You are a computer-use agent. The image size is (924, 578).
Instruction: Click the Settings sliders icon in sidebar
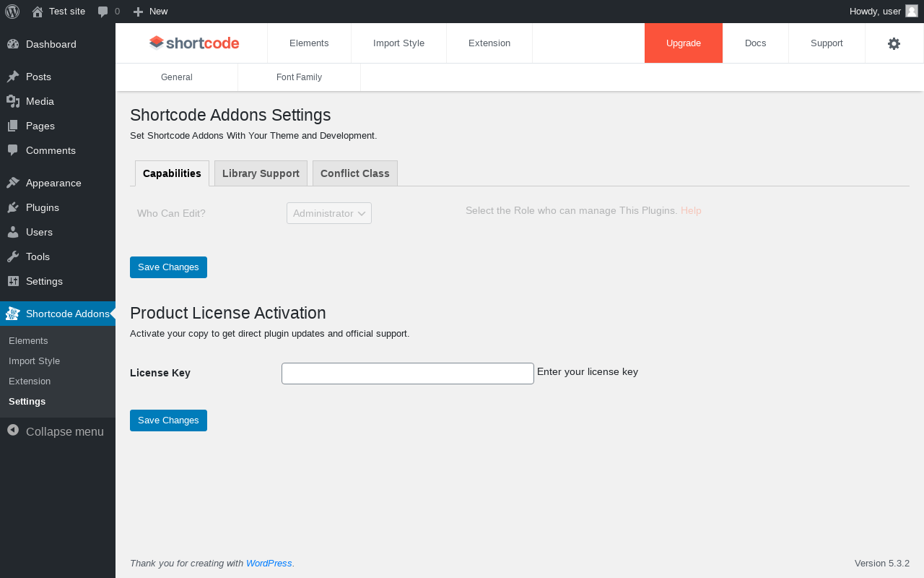(x=13, y=281)
